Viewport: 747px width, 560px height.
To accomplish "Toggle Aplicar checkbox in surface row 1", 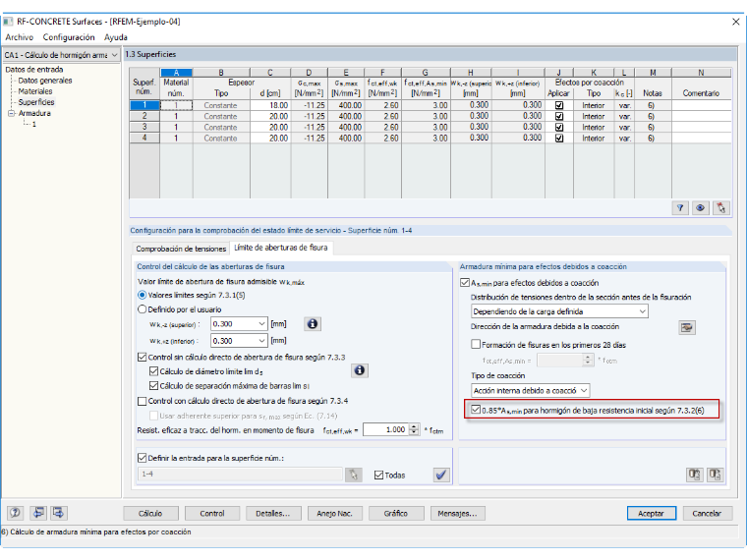I will [559, 105].
